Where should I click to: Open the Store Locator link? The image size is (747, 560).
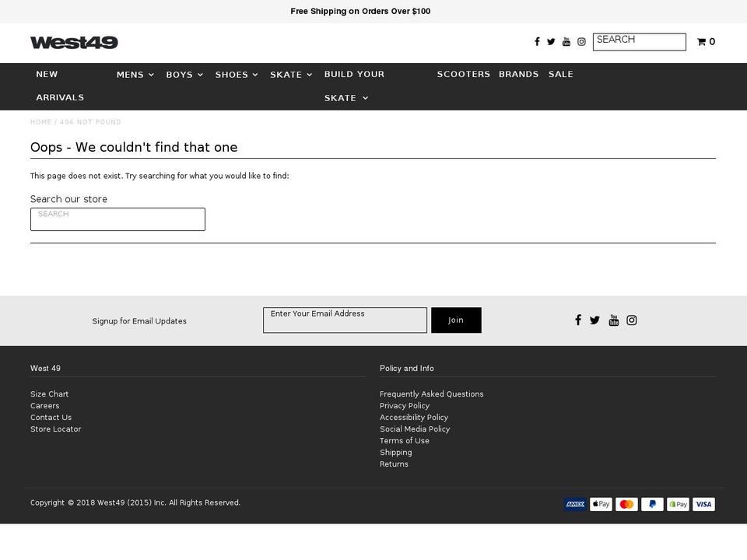coord(56,429)
